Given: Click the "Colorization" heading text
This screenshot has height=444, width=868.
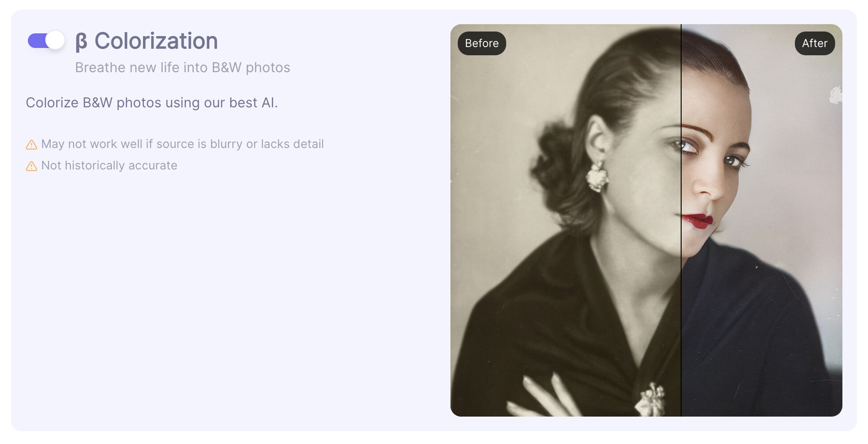Looking at the screenshot, I should (156, 41).
